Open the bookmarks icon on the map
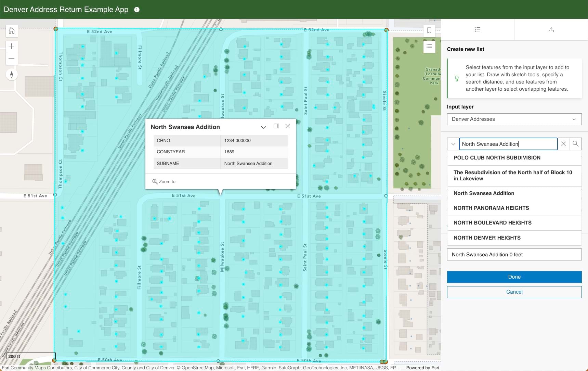This screenshot has height=371, width=588. tap(429, 30)
